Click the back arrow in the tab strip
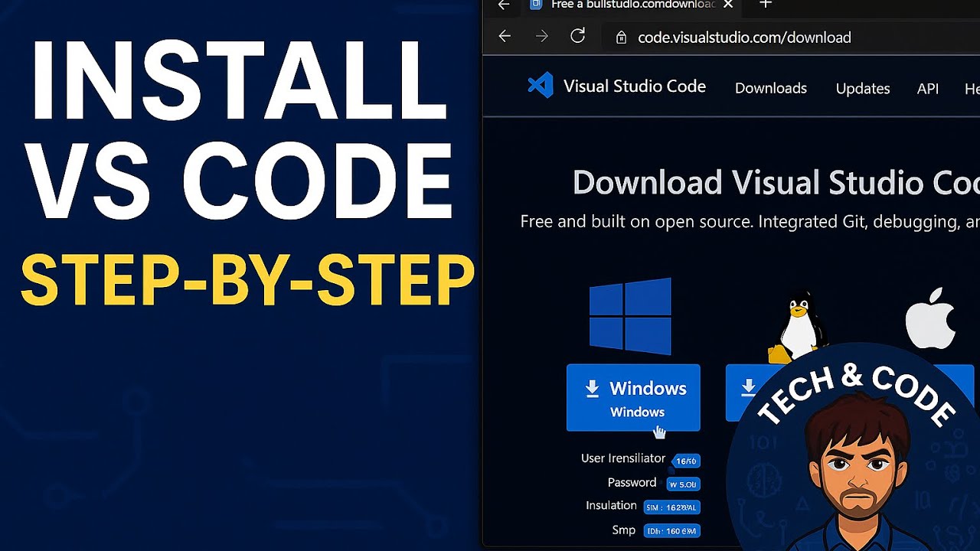The image size is (980, 551). tap(504, 5)
